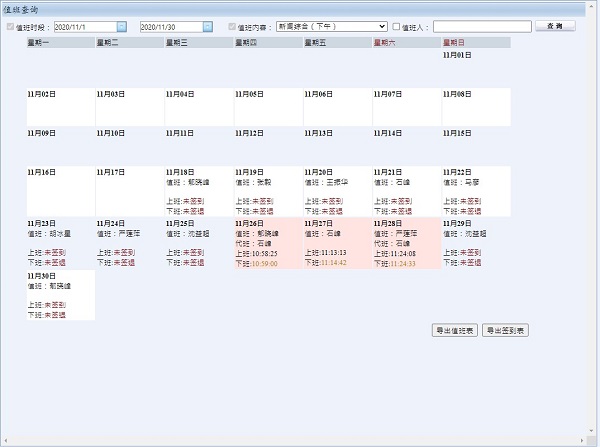Image resolution: width=600 pixels, height=447 pixels.
Task: Click the 导出值班表 button
Action: (454, 330)
